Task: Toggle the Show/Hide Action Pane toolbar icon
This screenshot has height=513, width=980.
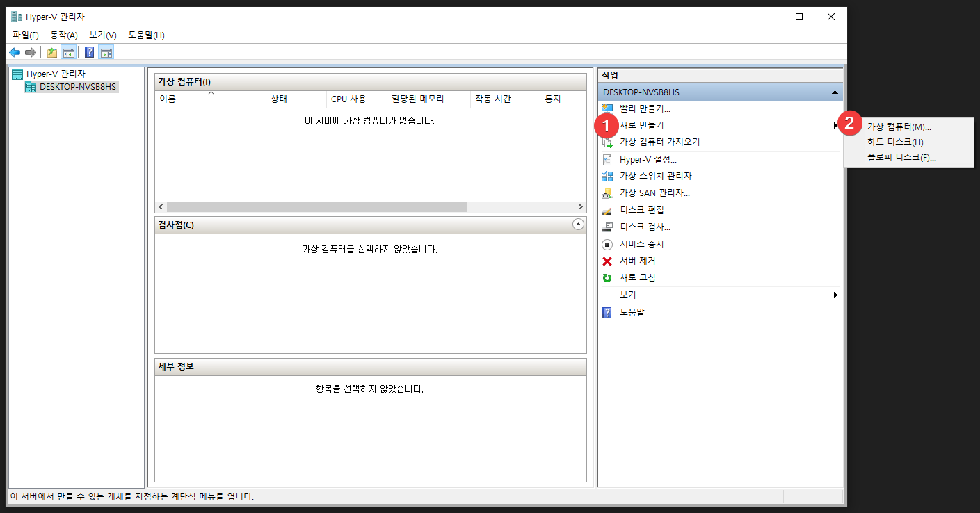Action: [x=106, y=52]
